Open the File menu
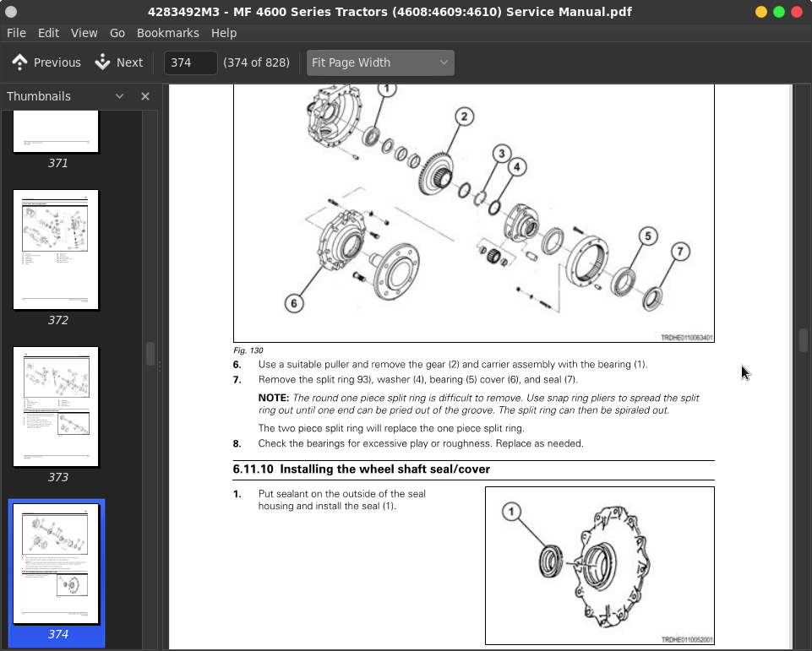 click(x=16, y=33)
